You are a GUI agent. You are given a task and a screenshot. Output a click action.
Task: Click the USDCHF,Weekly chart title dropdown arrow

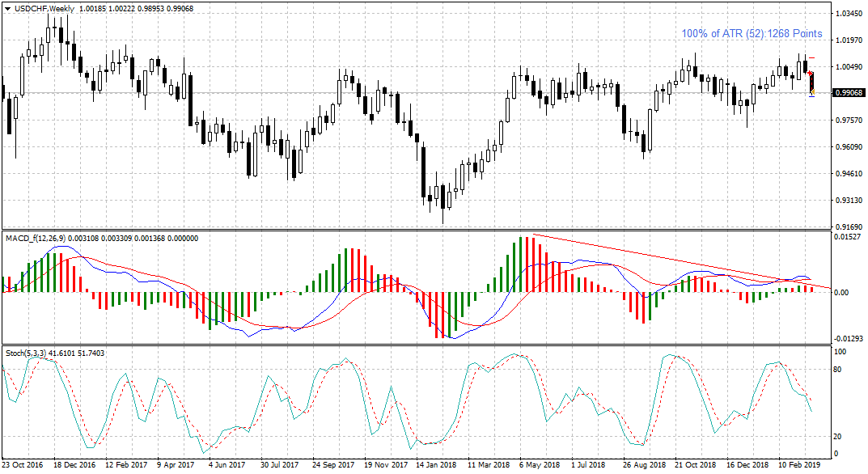pos(7,8)
